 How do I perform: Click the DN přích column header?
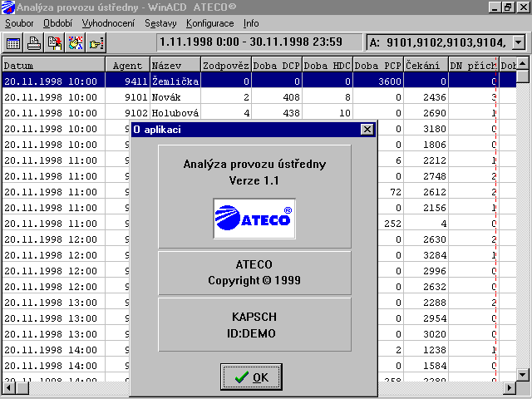474,65
